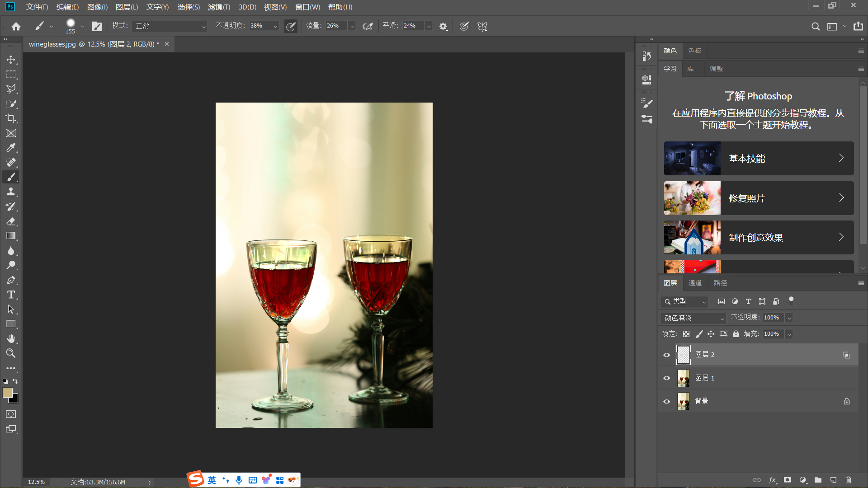
Task: Switch to the 通道 tab
Action: click(695, 283)
